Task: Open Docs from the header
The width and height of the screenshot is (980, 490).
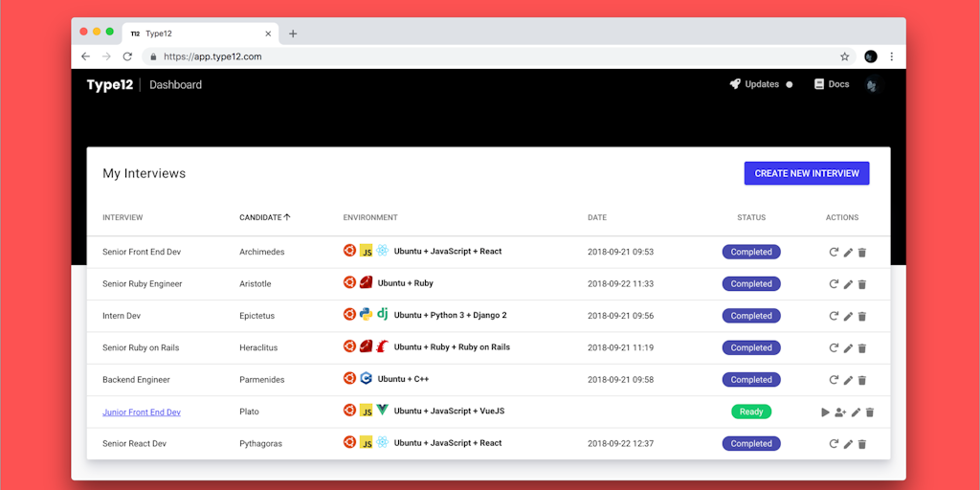Action: tap(832, 84)
